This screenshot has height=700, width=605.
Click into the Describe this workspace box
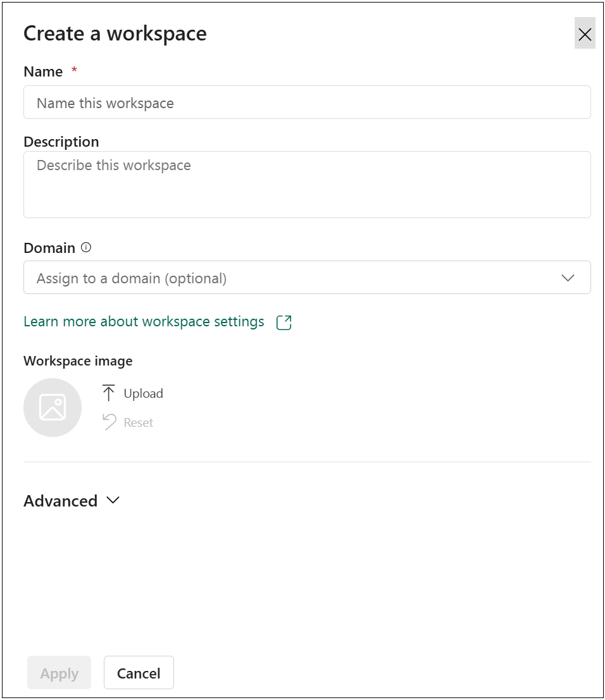pyautogui.click(x=307, y=185)
